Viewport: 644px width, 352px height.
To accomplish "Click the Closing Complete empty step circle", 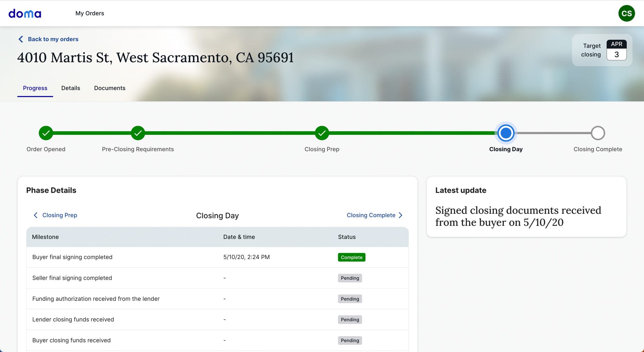I will coord(598,133).
